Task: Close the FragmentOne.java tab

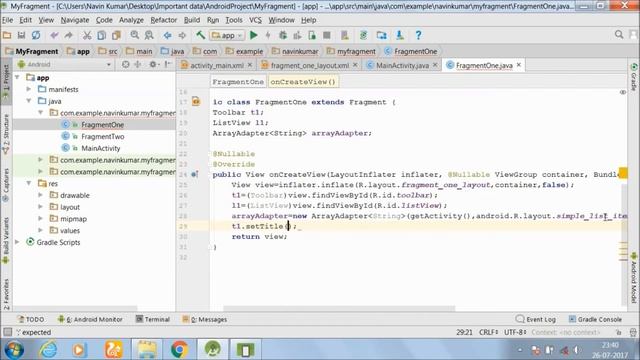Action: click(519, 65)
